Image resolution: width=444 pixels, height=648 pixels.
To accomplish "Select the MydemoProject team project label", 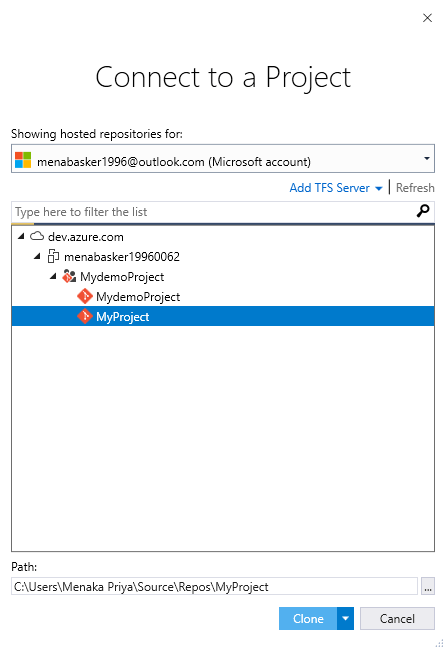I will click(x=122, y=277).
